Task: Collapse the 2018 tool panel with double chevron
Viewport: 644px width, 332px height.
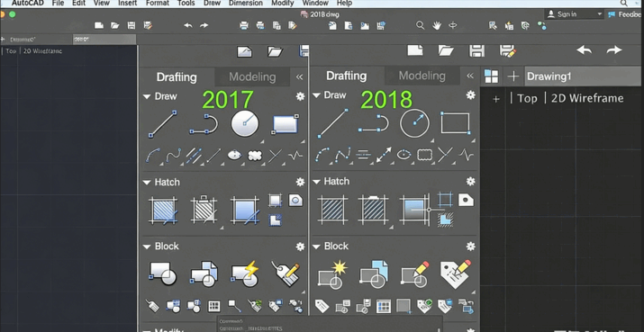Action: 470,76
